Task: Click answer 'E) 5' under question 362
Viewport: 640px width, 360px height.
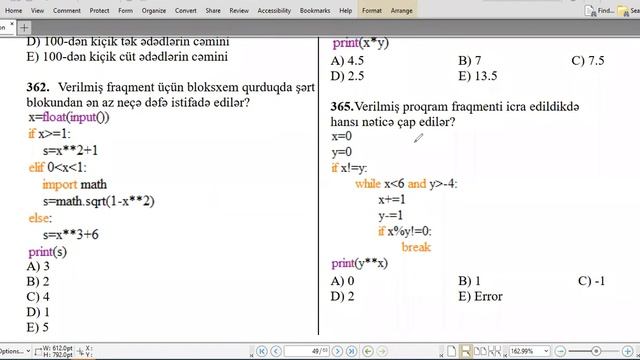Action: click(38, 327)
